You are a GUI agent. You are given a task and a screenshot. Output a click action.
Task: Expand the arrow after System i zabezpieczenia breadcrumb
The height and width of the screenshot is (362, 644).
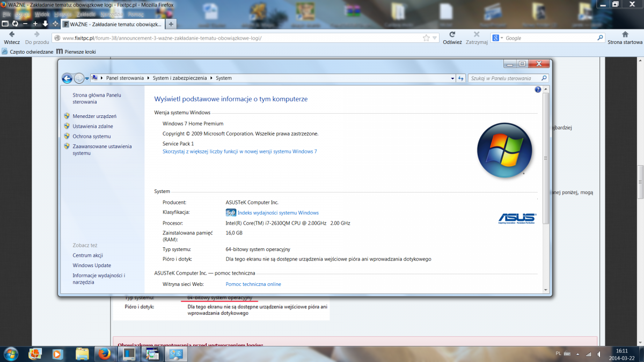212,78
